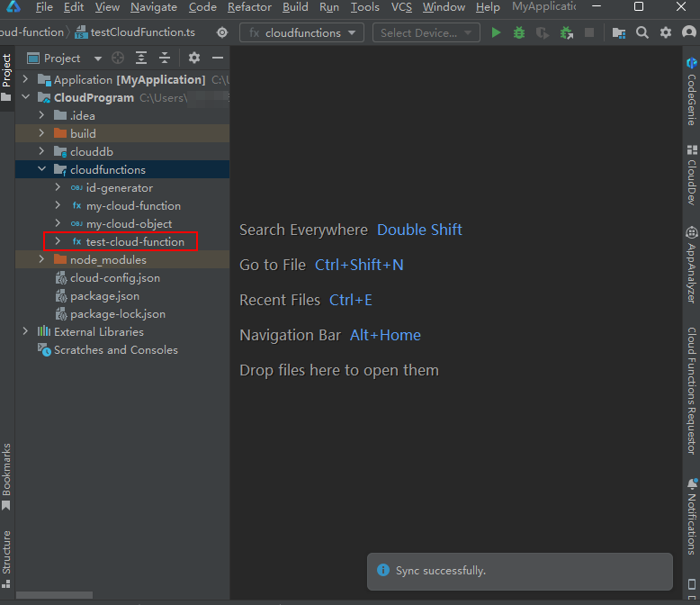Screen dimensions: 700x605
Task: Select opened file locate target icon
Action: pyautogui.click(x=118, y=58)
